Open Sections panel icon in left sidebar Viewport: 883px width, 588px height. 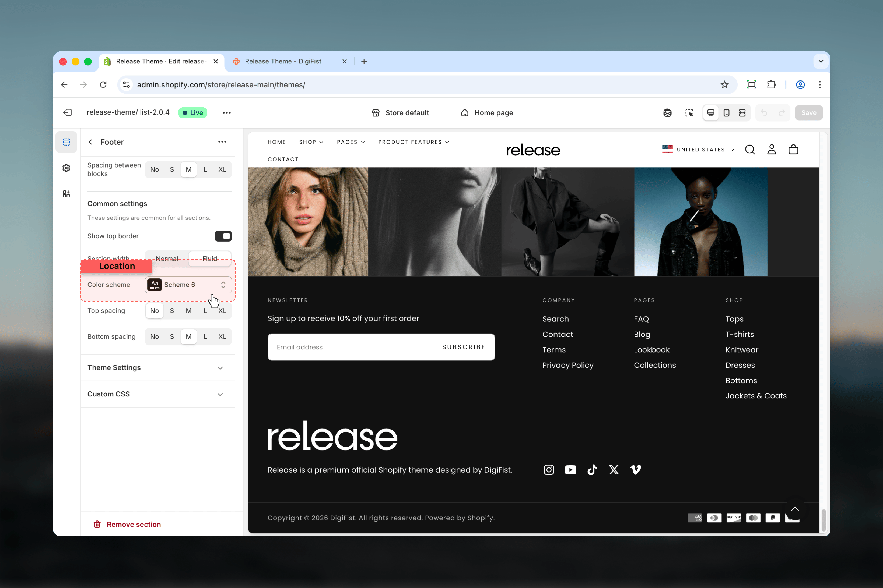coord(66,142)
